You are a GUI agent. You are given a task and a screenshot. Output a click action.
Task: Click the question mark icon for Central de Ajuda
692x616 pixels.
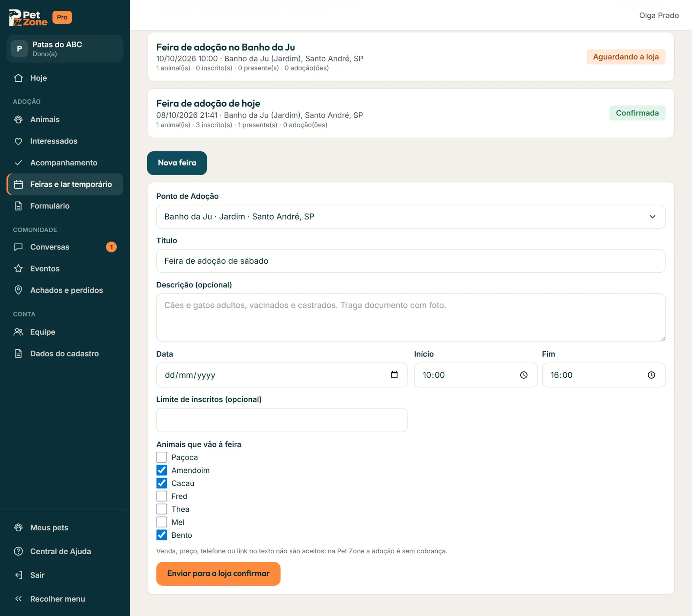(18, 551)
